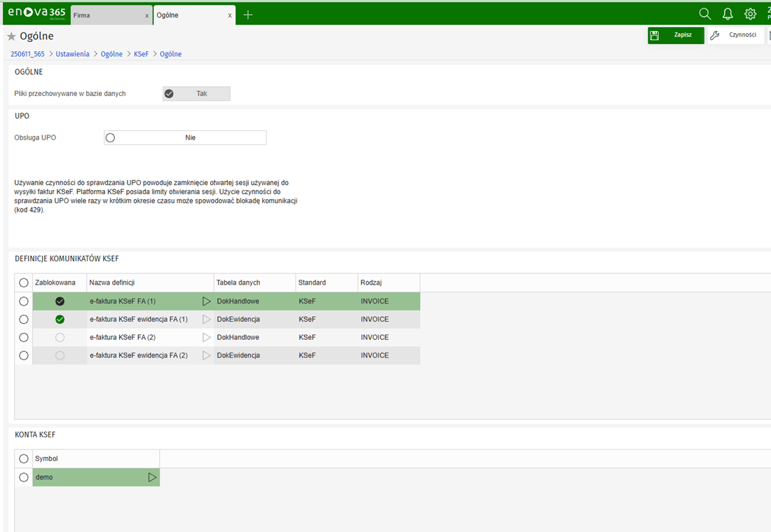Add a new tab with plus icon
Image resolution: width=771 pixels, height=532 pixels.
click(x=247, y=15)
